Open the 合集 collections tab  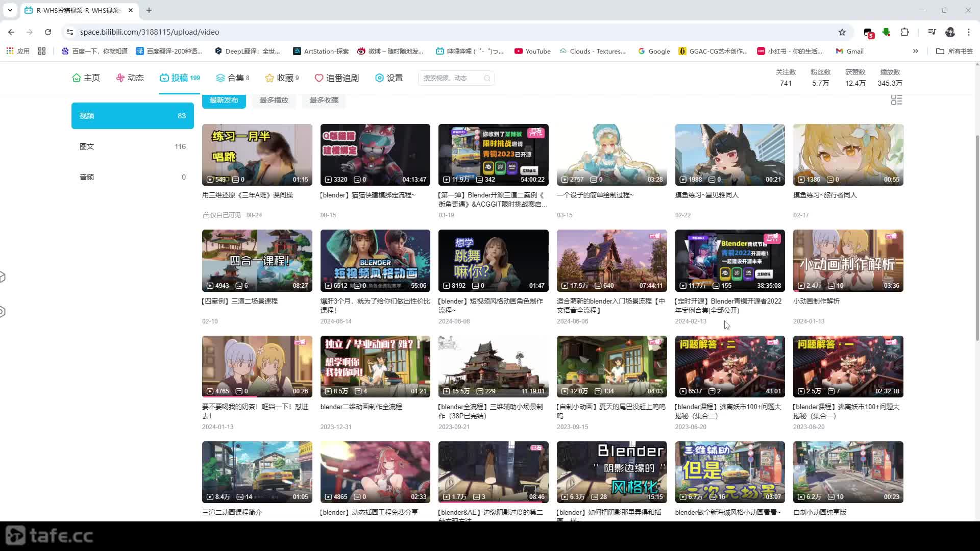click(232, 78)
